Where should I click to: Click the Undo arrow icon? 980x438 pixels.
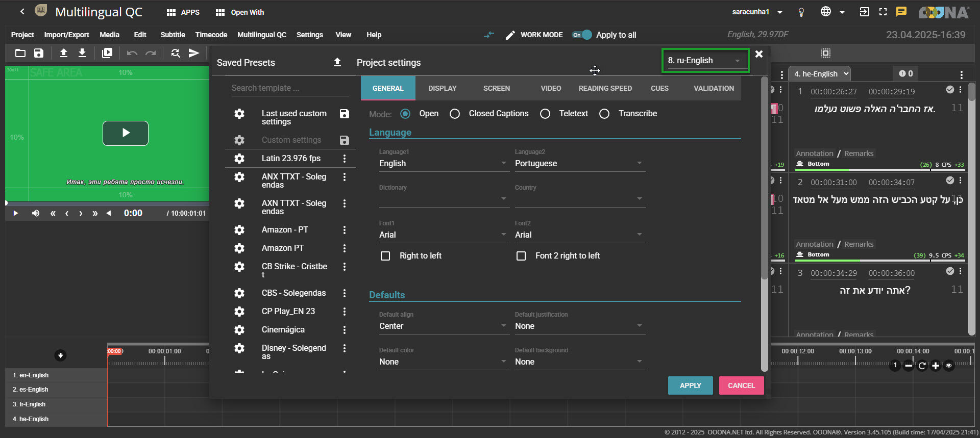132,53
